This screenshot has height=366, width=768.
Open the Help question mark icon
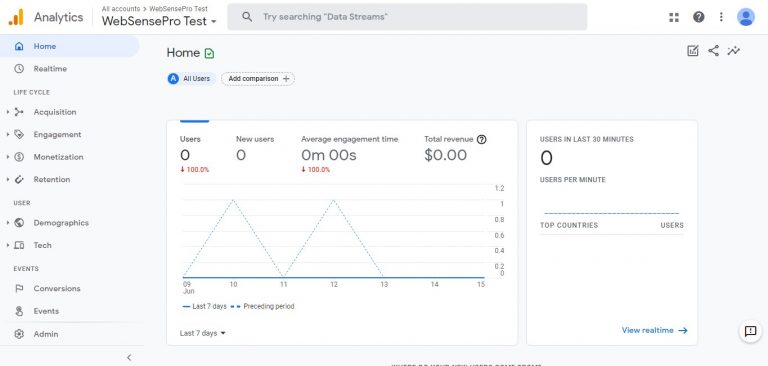[x=698, y=17]
